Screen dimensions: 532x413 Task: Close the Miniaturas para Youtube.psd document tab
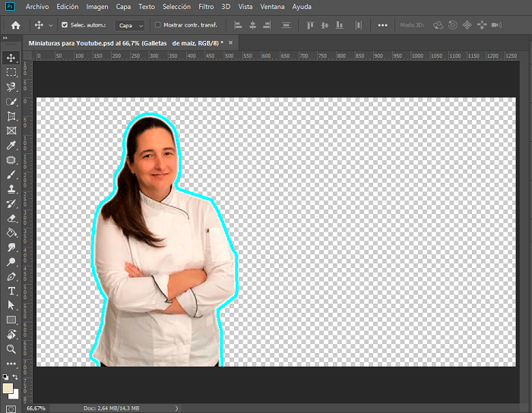231,43
